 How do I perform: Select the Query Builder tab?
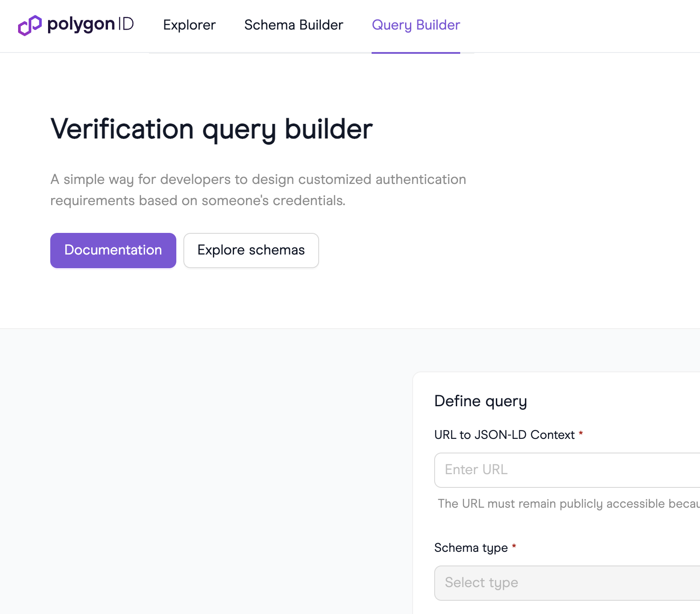point(416,25)
